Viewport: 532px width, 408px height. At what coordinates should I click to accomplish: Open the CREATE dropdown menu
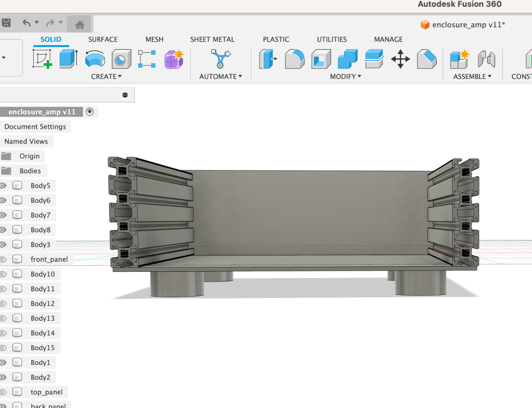106,76
